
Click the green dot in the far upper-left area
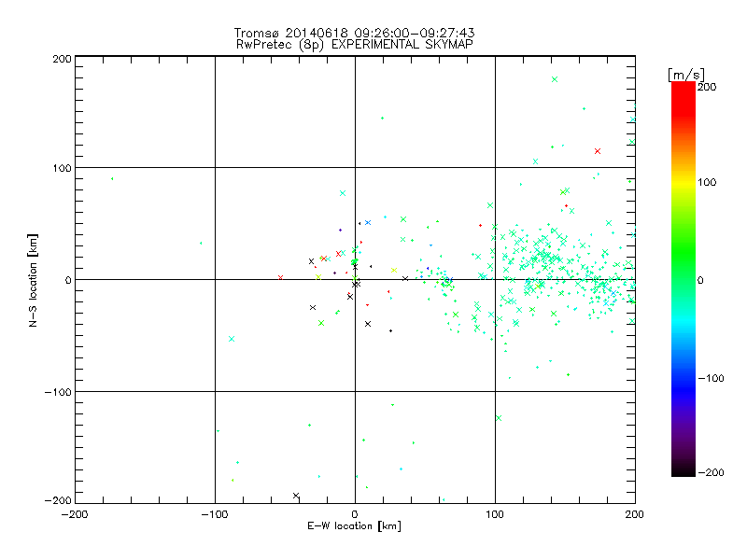tap(112, 178)
